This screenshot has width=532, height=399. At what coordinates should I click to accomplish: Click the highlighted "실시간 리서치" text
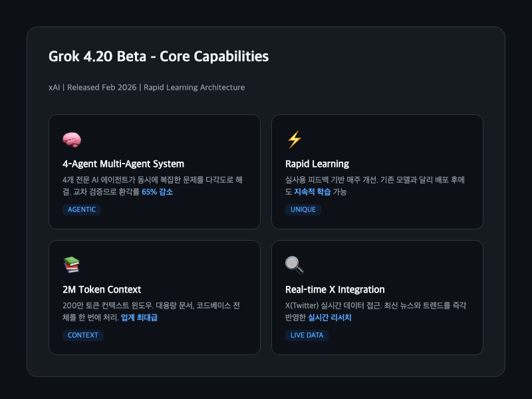[x=329, y=318]
